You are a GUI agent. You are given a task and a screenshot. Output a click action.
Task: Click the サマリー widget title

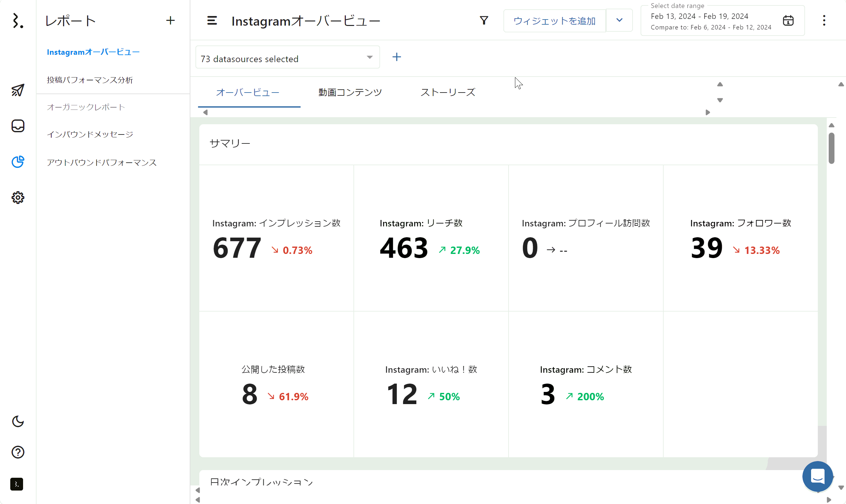tap(230, 143)
